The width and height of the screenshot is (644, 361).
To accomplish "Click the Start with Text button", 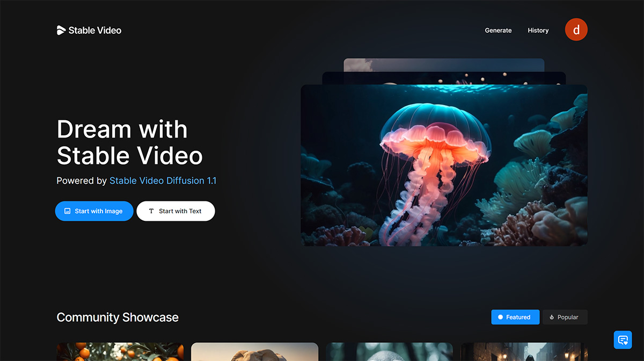I will pos(175,211).
